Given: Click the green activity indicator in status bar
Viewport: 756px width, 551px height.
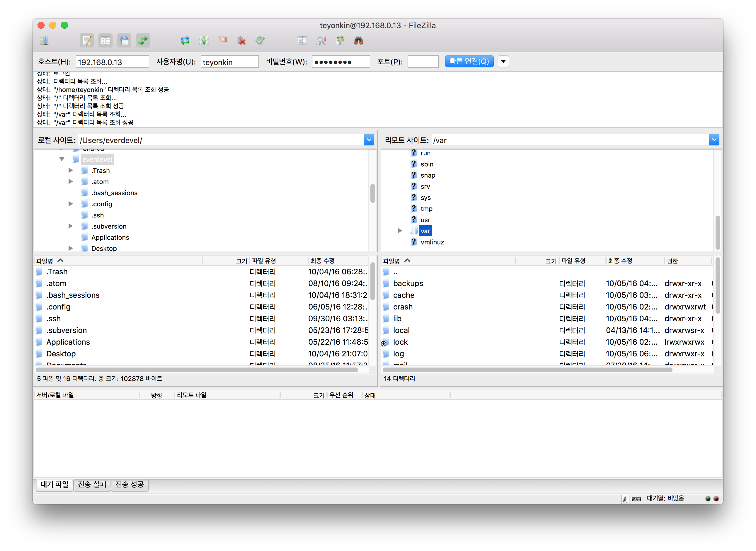Looking at the screenshot, I should click(x=708, y=499).
